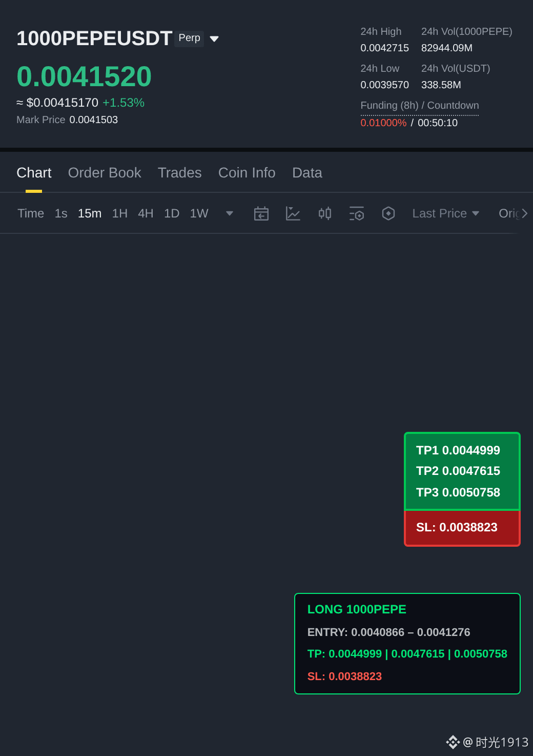The image size is (533, 756).
Task: Open the Last Price source dropdown
Action: pyautogui.click(x=445, y=213)
